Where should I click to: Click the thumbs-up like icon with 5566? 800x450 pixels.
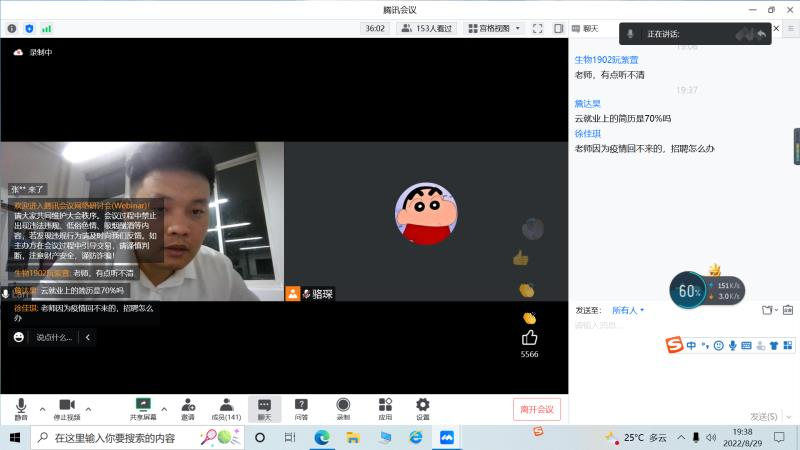click(x=529, y=338)
